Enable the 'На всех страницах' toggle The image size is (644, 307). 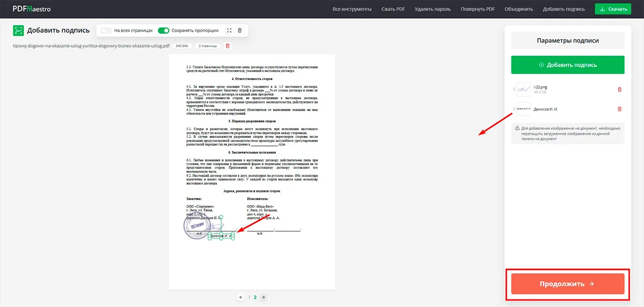(x=106, y=31)
